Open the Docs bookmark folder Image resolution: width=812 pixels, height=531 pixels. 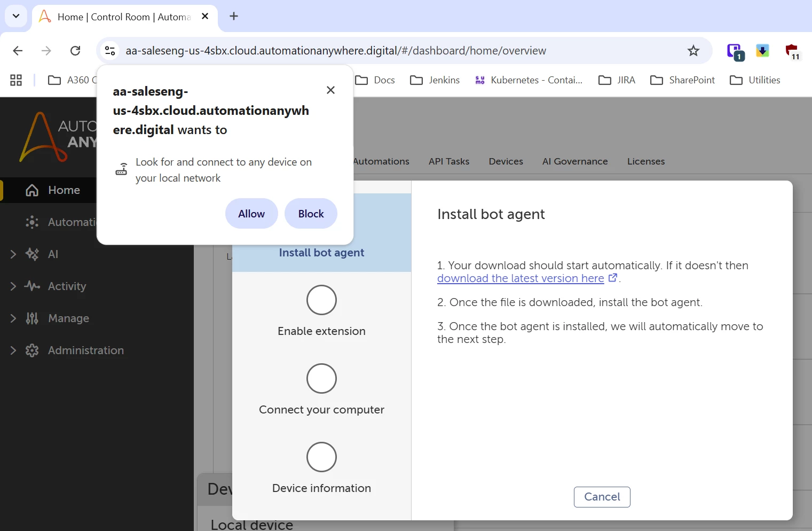click(375, 80)
